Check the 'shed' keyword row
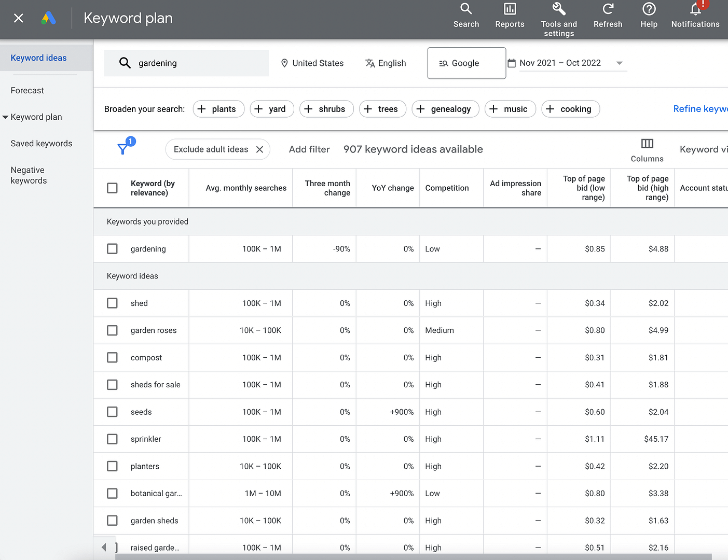This screenshot has width=728, height=560. (x=112, y=303)
